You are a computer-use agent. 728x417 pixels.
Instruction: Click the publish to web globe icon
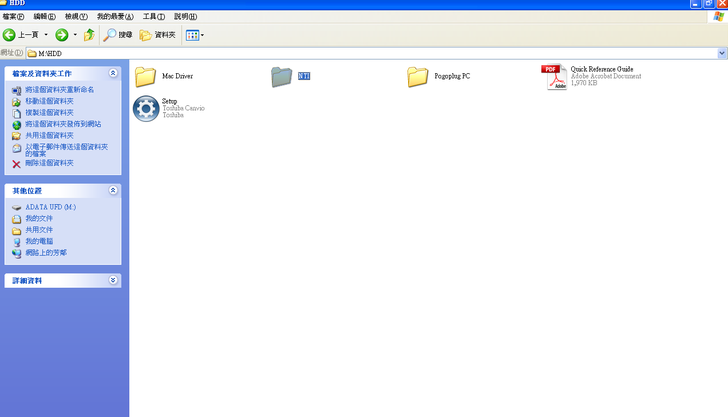click(16, 125)
